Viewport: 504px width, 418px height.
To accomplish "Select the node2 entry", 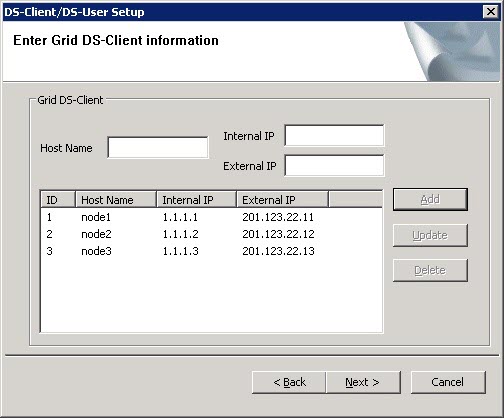I will (x=211, y=234).
